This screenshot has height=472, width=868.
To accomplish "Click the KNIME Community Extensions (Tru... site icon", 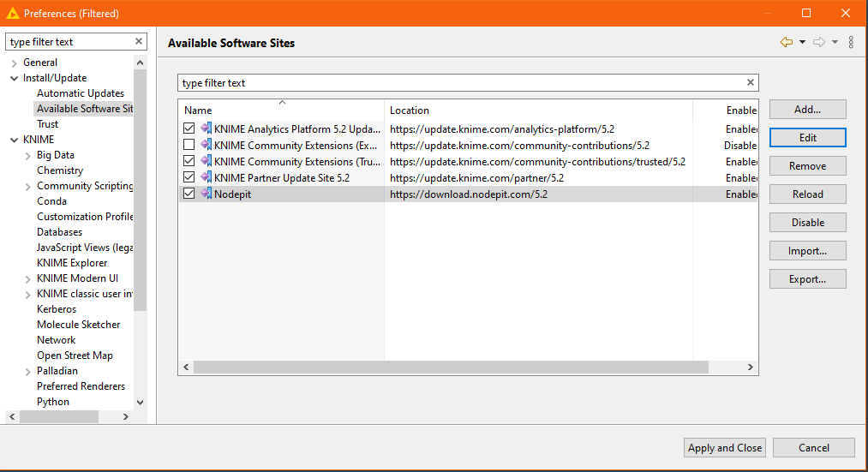I will tap(206, 161).
